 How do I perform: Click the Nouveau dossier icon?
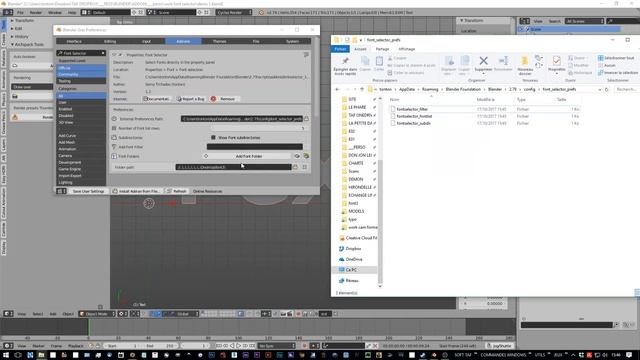[x=525, y=65]
